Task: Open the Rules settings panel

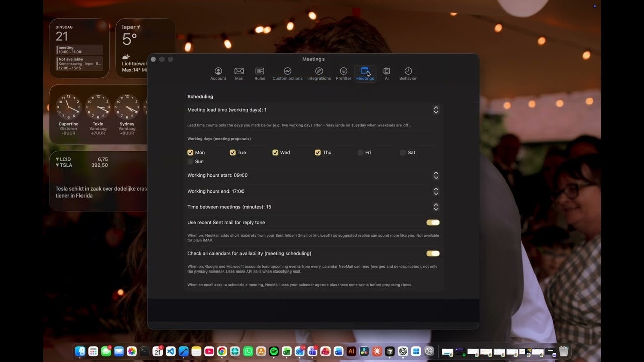Action: point(259,73)
